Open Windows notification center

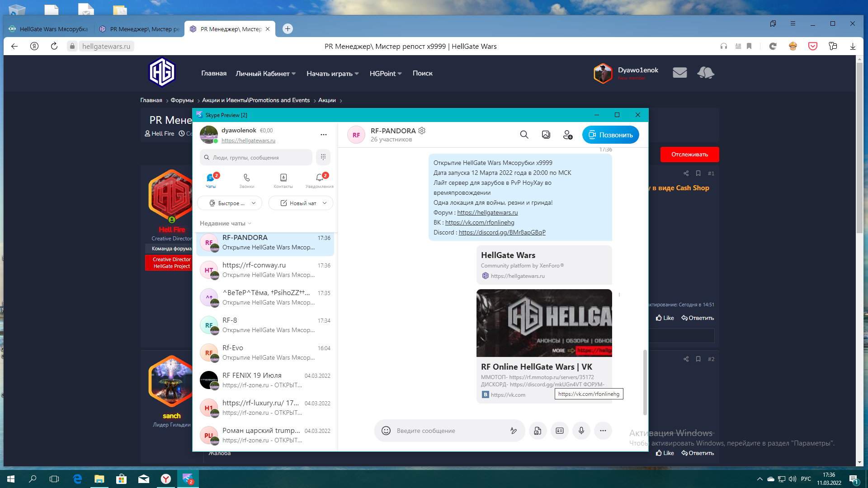click(x=853, y=479)
